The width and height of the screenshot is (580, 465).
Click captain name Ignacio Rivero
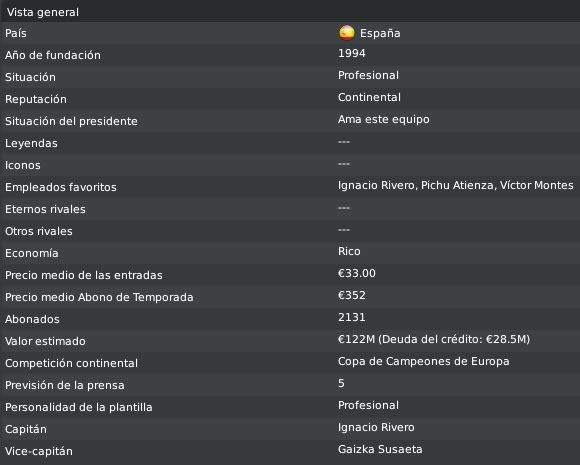(x=376, y=427)
